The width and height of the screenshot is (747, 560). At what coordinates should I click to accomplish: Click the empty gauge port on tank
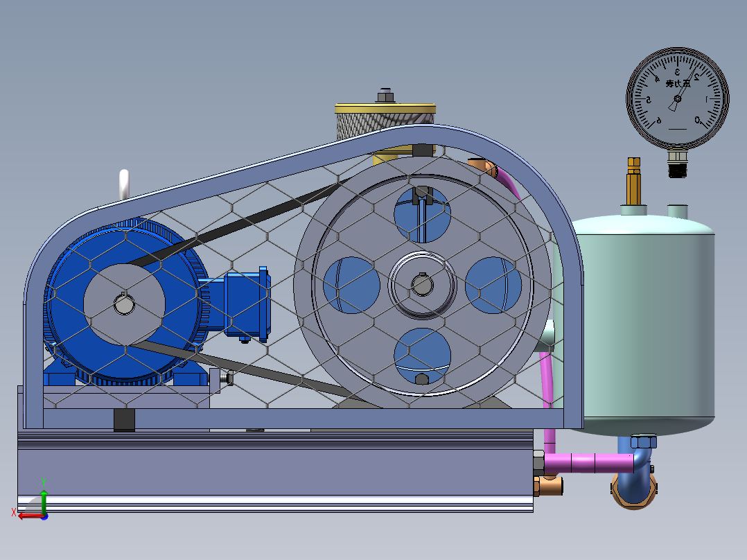pos(678,211)
